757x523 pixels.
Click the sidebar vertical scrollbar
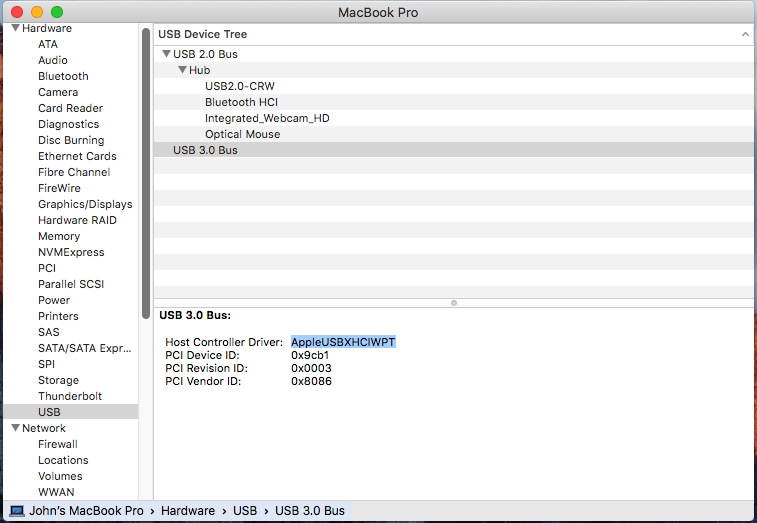(146, 174)
